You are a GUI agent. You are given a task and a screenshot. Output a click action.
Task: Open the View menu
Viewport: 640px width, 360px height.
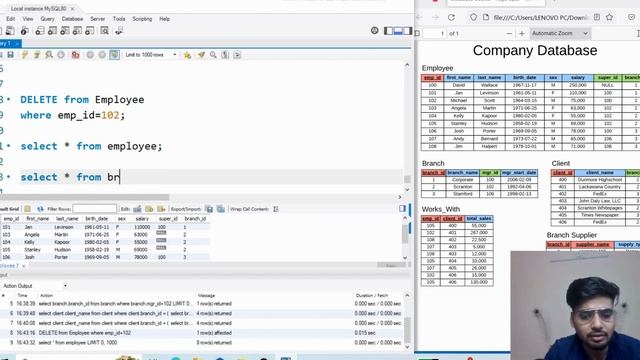coord(28,19)
